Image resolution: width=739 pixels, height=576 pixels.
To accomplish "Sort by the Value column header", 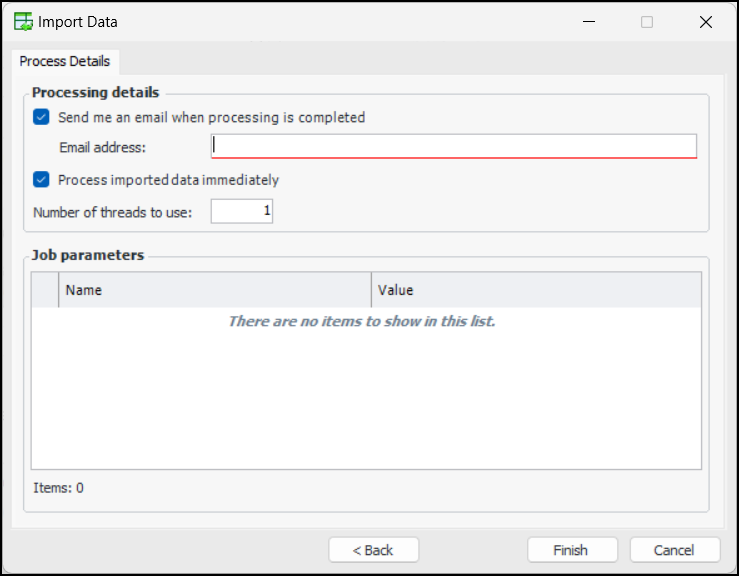I will point(535,290).
